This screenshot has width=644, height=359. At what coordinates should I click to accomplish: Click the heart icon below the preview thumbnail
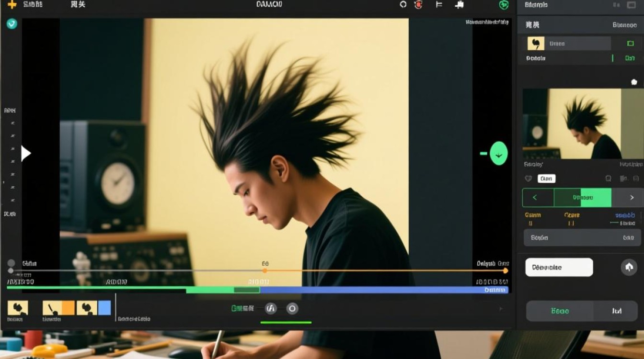click(529, 179)
